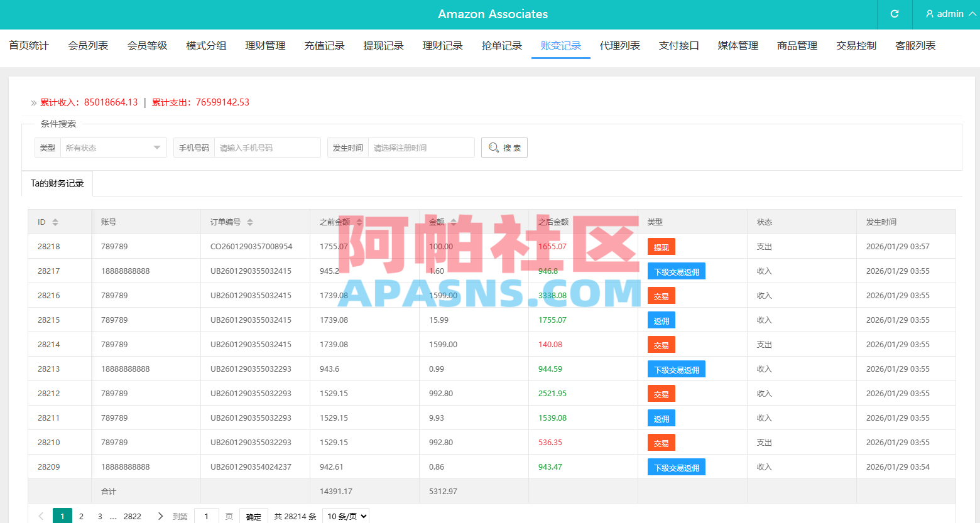Open the 发生时间 date picker field
The image size is (980, 523).
coord(422,148)
